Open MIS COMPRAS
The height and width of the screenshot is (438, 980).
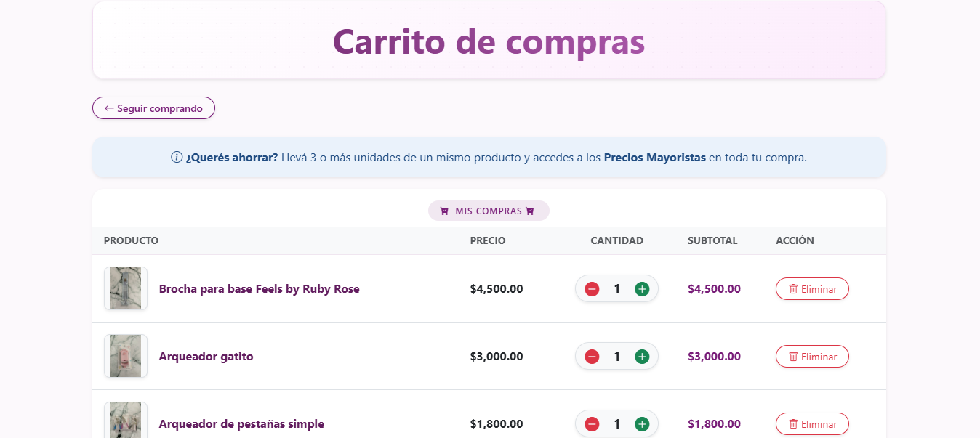pos(489,211)
